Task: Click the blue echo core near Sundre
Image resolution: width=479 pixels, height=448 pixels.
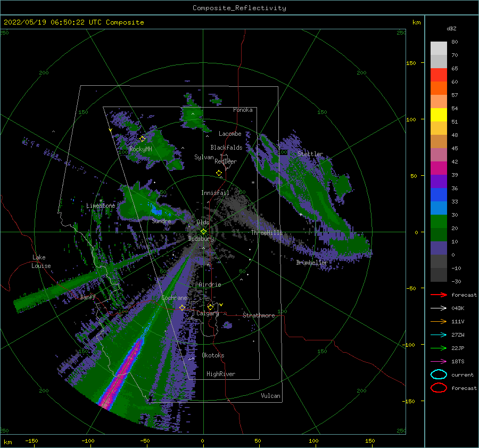Action: (156, 211)
